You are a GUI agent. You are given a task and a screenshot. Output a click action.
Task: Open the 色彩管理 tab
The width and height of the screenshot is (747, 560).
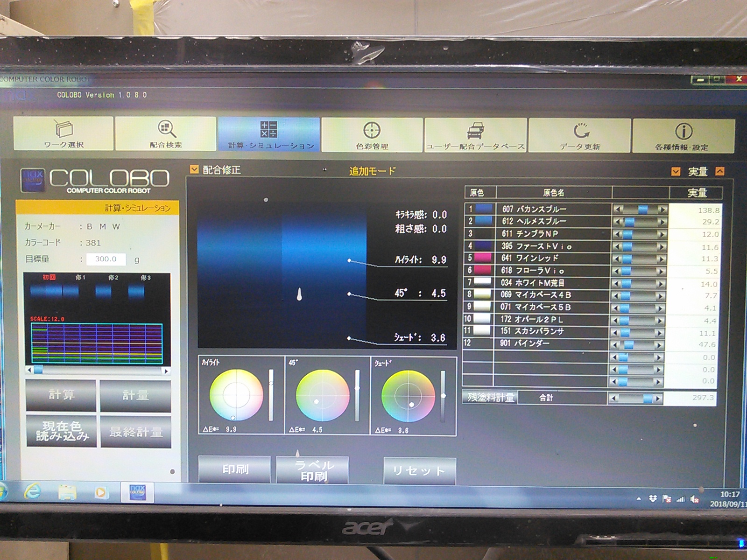372,135
